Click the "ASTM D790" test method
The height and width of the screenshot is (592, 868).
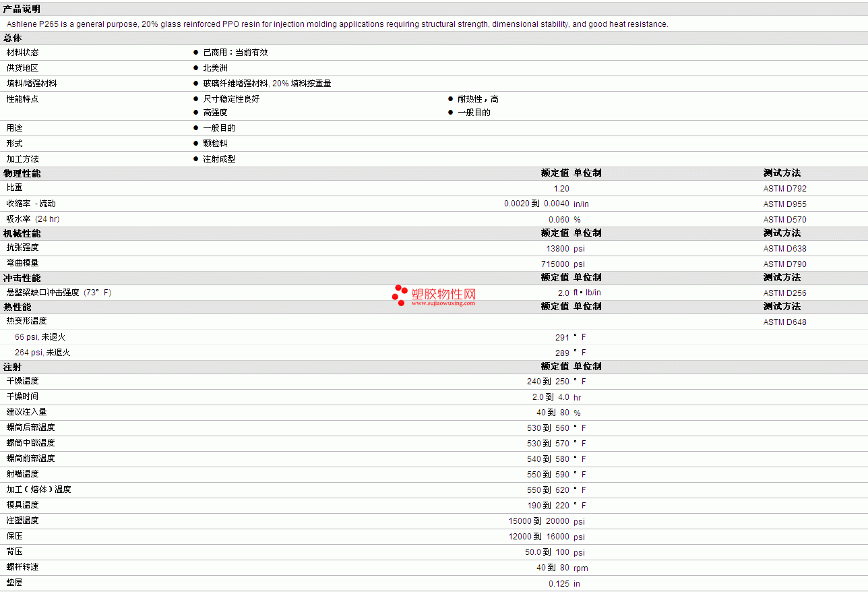[784, 264]
